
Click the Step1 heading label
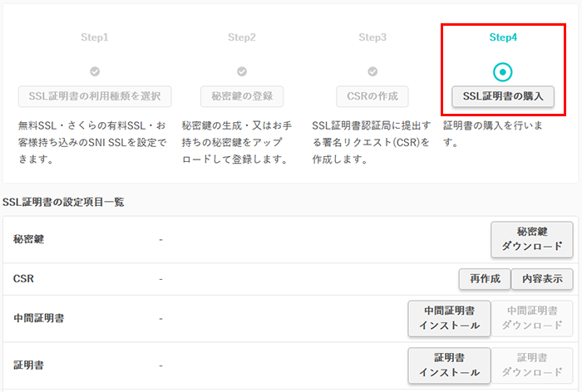pyautogui.click(x=95, y=37)
